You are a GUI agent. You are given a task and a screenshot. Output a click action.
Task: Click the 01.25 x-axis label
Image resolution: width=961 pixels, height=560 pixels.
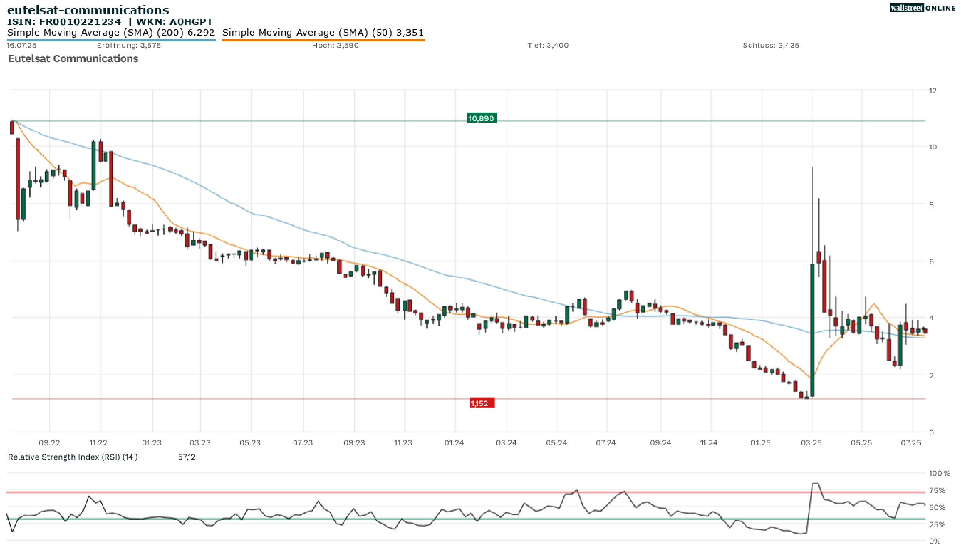[761, 443]
